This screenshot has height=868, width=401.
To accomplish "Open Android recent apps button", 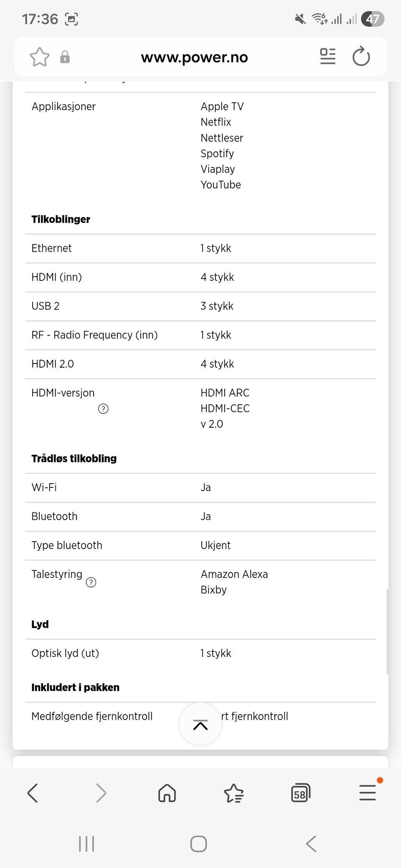I will [x=86, y=844].
